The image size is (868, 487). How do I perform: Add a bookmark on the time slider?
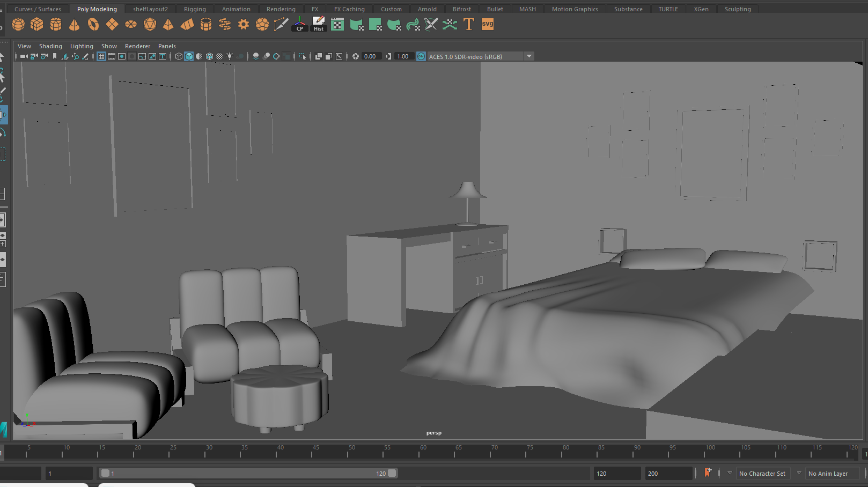(x=708, y=473)
